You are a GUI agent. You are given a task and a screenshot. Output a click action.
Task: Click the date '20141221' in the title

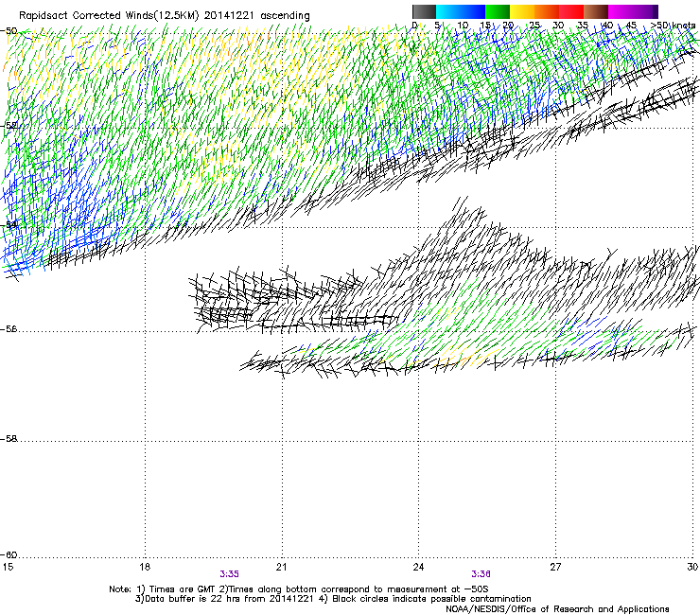(229, 16)
